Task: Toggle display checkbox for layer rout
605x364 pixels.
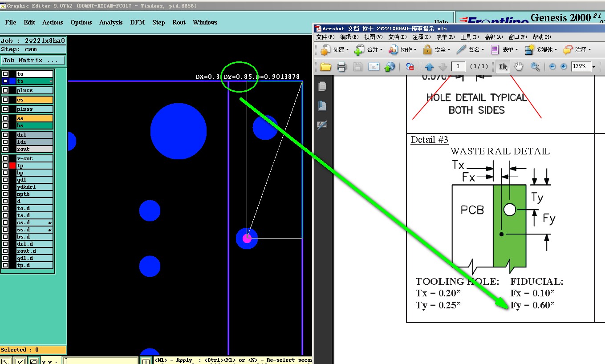Action: point(5,149)
